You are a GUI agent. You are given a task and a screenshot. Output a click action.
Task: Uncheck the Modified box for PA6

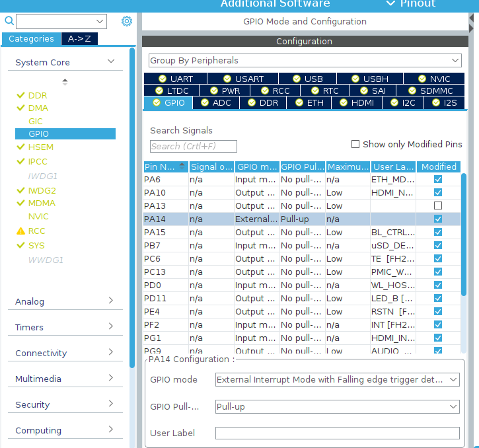point(438,179)
